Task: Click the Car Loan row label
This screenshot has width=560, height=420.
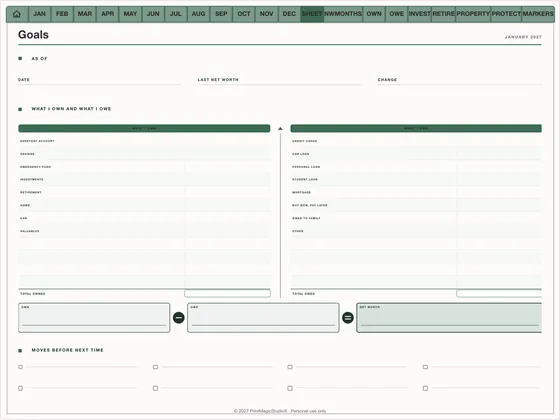Action: pyautogui.click(x=301, y=154)
